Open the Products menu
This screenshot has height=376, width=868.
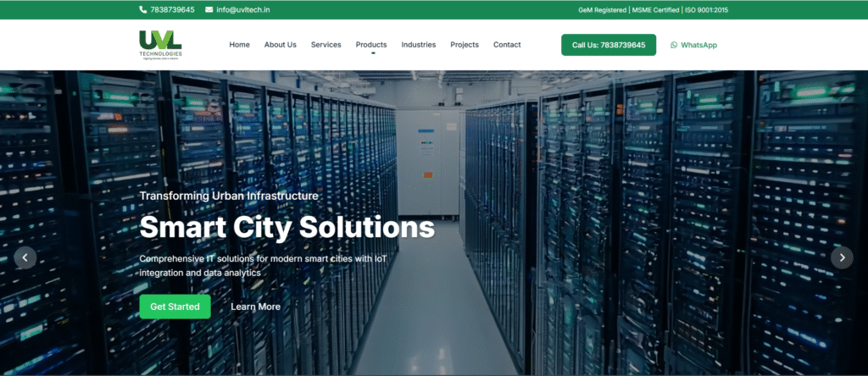point(371,45)
